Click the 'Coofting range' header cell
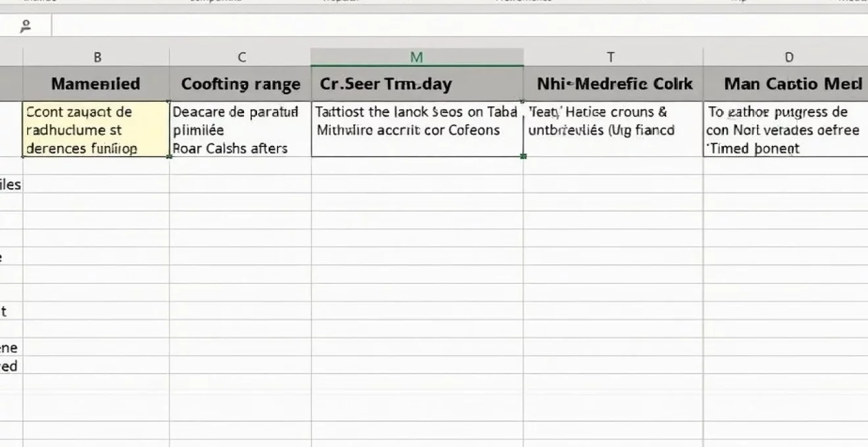868x447 pixels. (241, 83)
